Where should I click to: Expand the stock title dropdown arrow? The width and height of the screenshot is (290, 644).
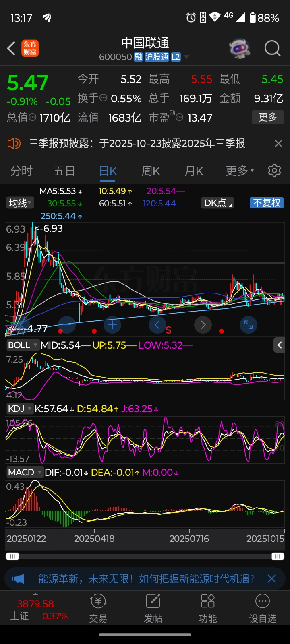(x=186, y=57)
